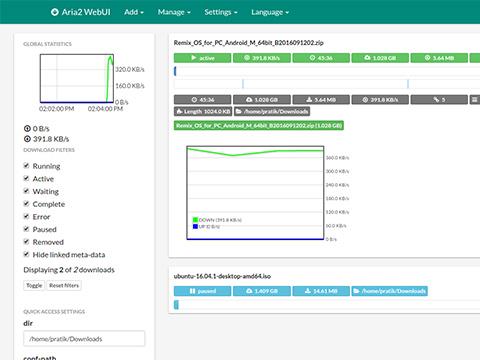Uncheck the Active filter

coord(26,178)
